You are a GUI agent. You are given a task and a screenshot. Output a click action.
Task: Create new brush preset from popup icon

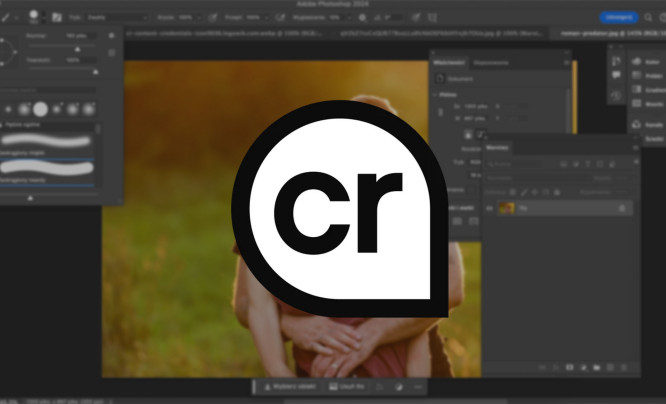(112, 53)
